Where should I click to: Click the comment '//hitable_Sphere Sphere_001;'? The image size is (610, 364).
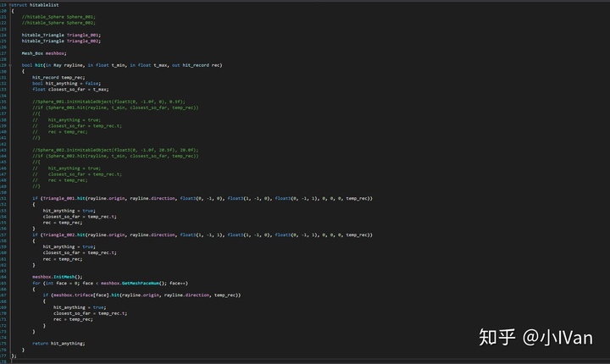pyautogui.click(x=58, y=17)
